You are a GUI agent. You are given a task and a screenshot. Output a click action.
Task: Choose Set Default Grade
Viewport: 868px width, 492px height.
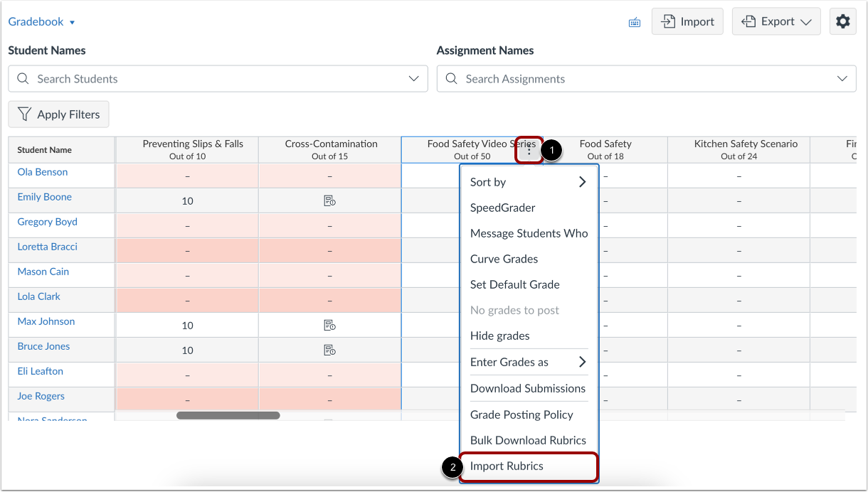529,284
